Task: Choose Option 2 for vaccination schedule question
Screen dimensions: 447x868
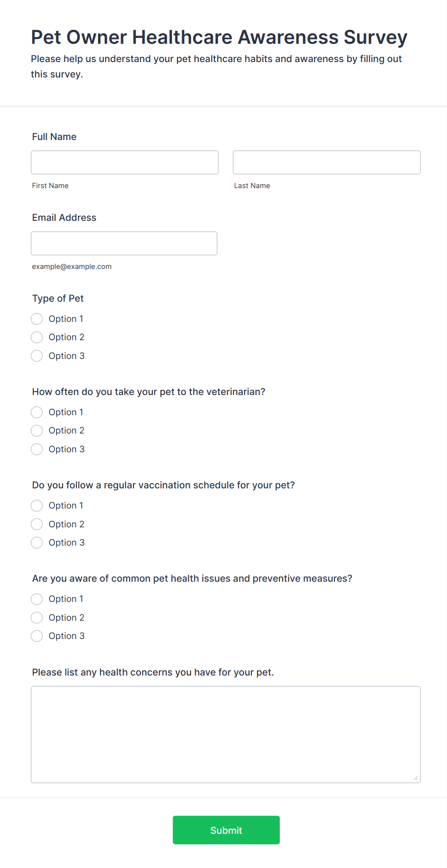Action: (37, 524)
